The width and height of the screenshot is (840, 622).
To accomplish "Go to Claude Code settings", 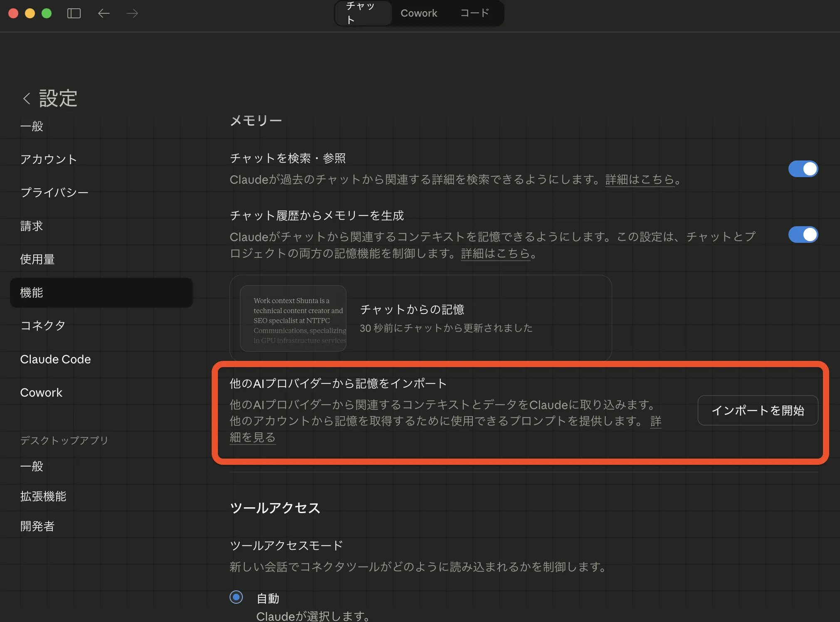I will pyautogui.click(x=56, y=359).
